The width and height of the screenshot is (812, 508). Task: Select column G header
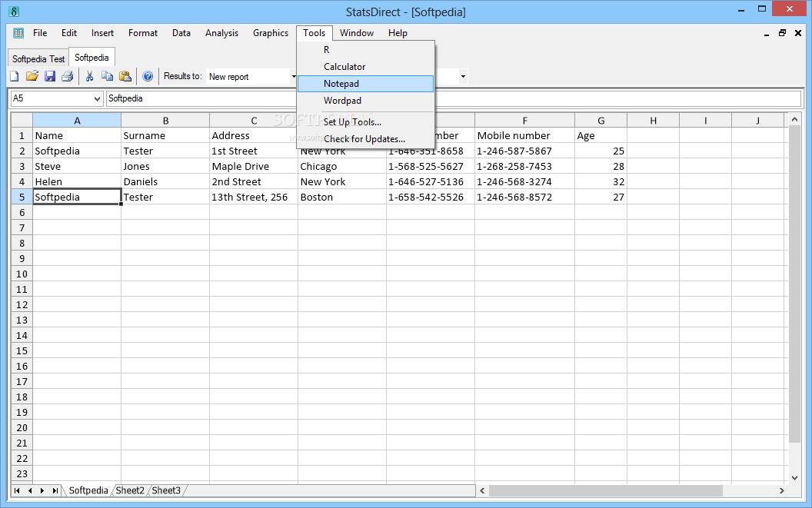coord(601,121)
